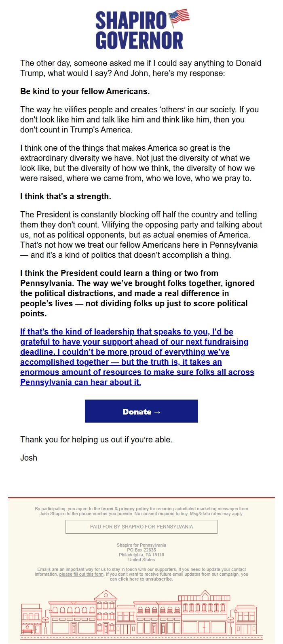Click the red divider line above the footer
The height and width of the screenshot is (644, 283).
141,495
